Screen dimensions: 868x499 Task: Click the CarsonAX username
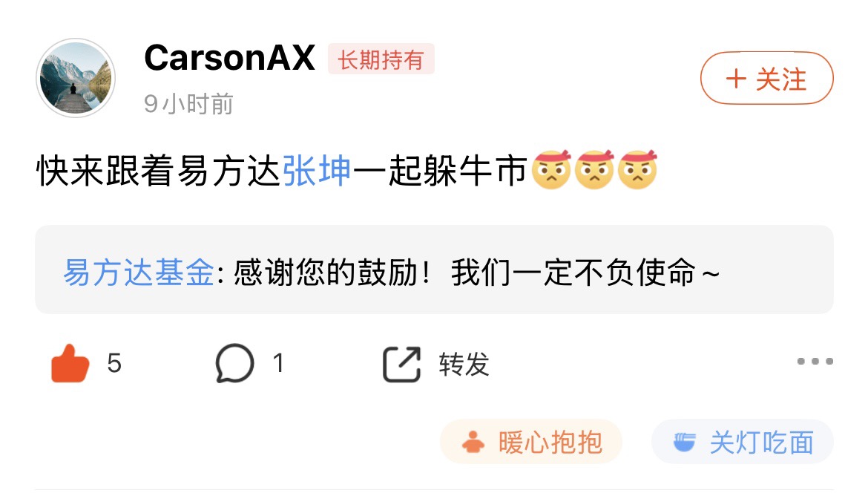tap(230, 58)
